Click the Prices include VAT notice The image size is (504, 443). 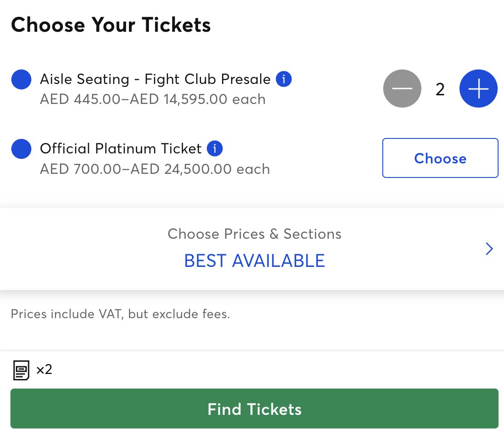point(120,314)
